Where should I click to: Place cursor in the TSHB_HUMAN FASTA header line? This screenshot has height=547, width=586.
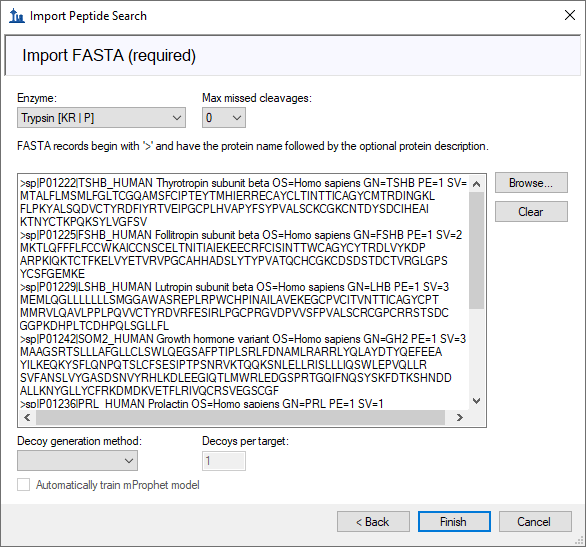(x=244, y=183)
